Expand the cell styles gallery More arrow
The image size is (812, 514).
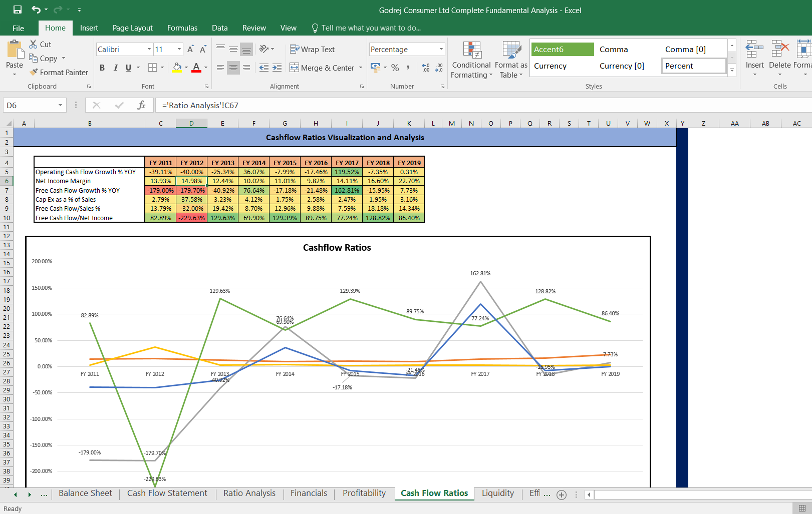732,71
